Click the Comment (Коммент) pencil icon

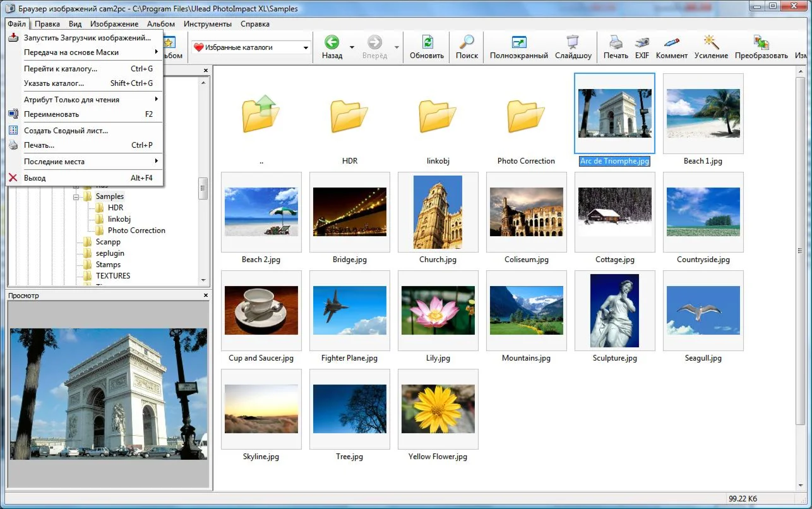(x=671, y=43)
